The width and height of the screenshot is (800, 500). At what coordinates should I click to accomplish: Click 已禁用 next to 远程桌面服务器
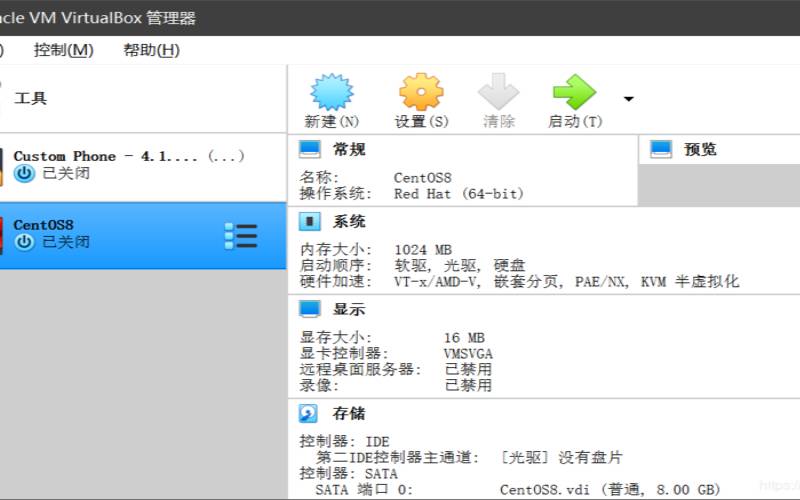[468, 369]
